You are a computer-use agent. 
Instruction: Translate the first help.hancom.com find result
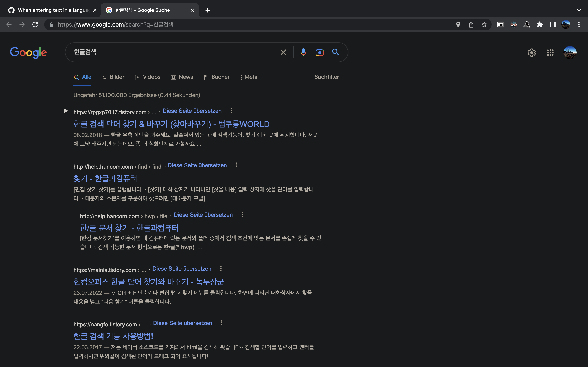click(x=197, y=165)
